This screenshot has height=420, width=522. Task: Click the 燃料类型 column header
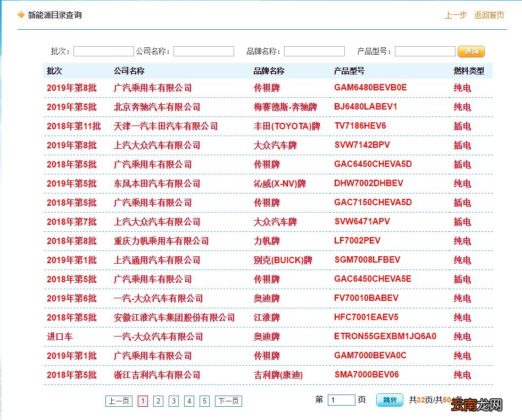coord(469,71)
